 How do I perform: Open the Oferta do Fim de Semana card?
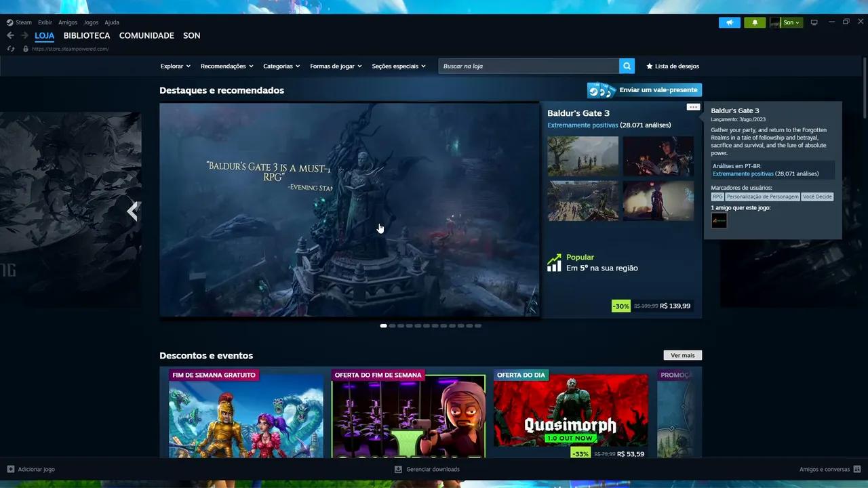point(408,413)
